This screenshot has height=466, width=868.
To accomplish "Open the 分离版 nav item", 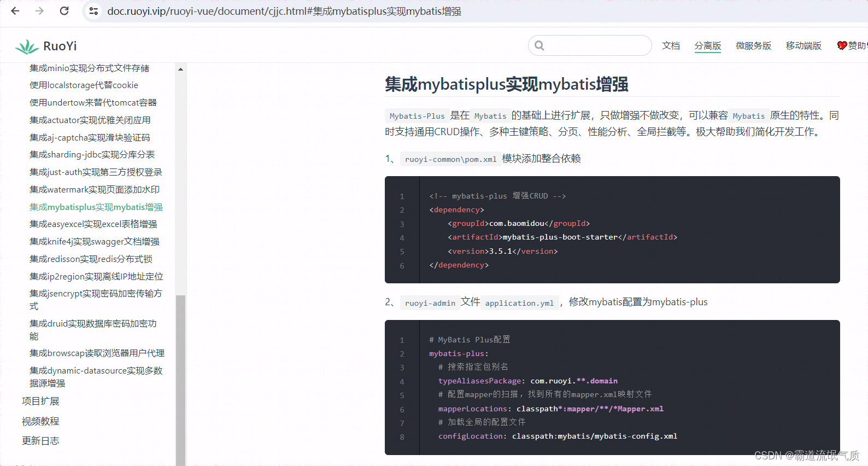I will coord(708,45).
